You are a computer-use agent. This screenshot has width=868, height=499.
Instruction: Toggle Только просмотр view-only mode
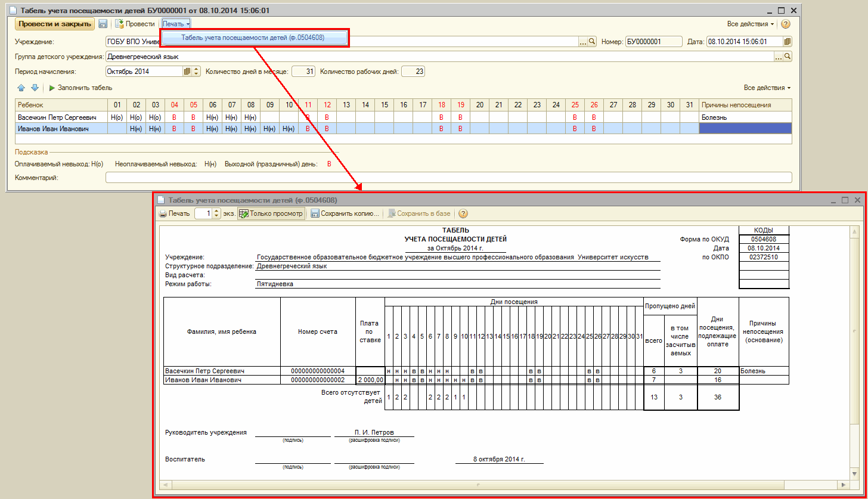271,213
